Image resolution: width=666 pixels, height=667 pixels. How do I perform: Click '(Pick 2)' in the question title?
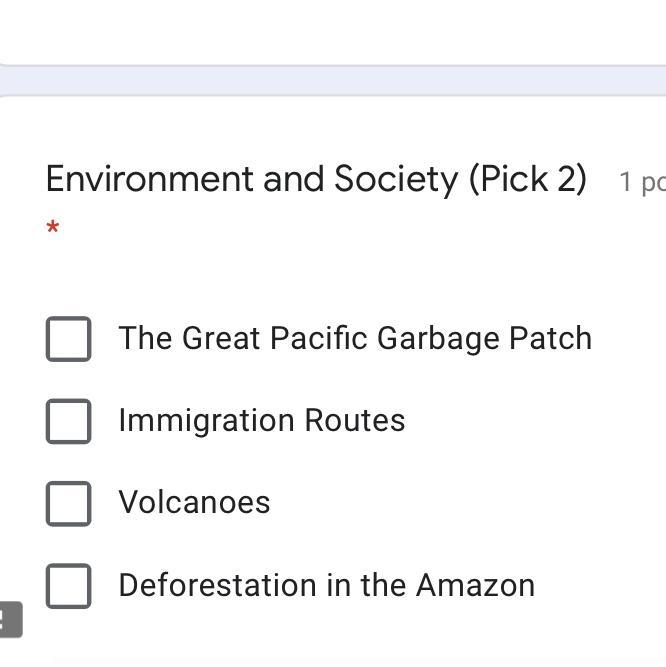click(527, 179)
